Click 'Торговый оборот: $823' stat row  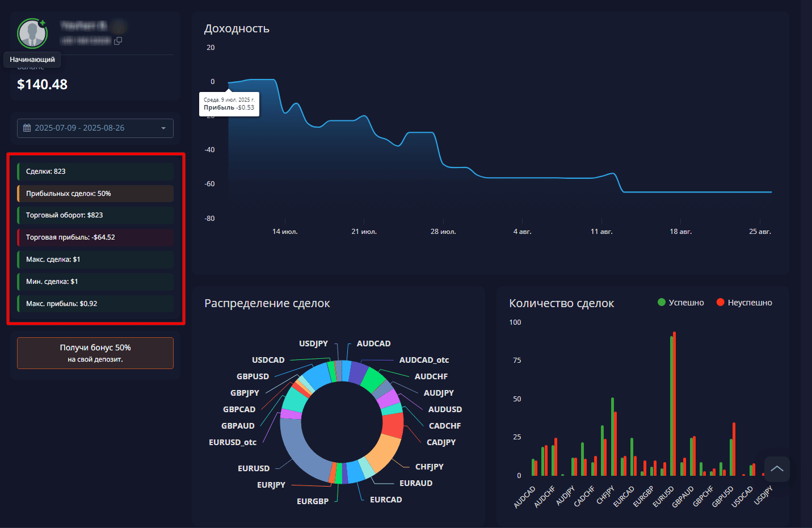95,215
